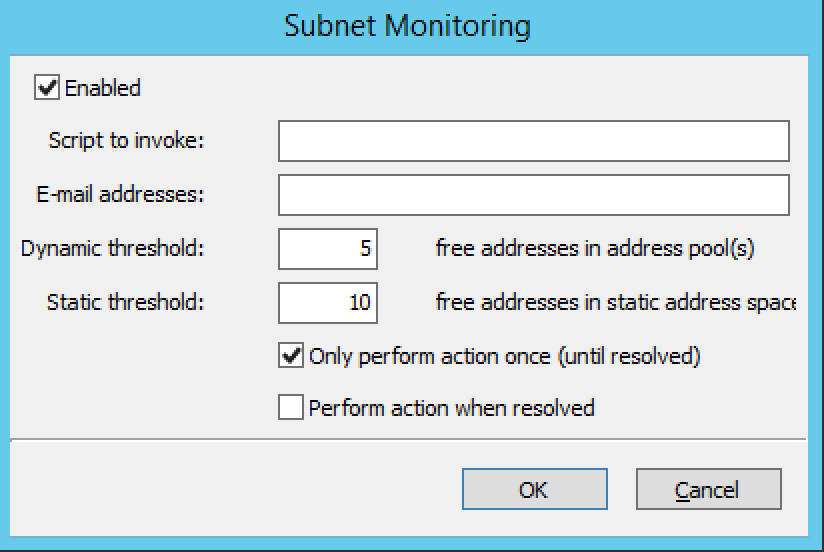Click 'free addresses in static address space' text
The width and height of the screenshot is (824, 552).
(614, 302)
